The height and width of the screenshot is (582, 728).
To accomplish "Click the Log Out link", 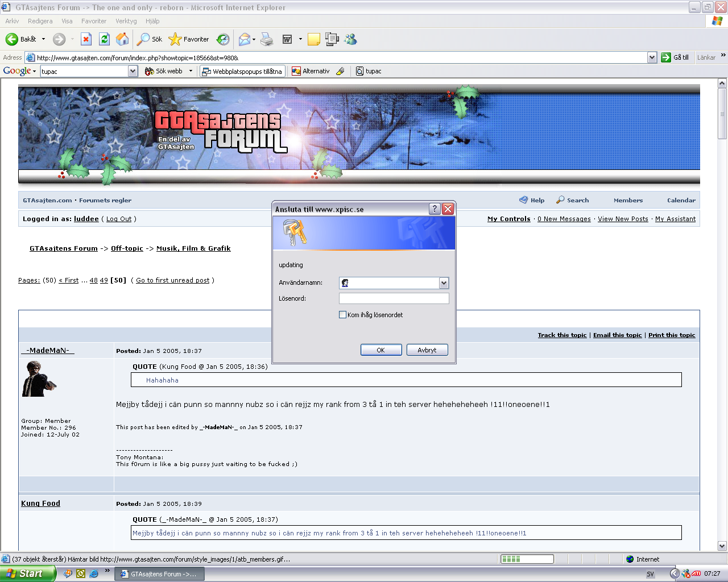I will (x=119, y=219).
